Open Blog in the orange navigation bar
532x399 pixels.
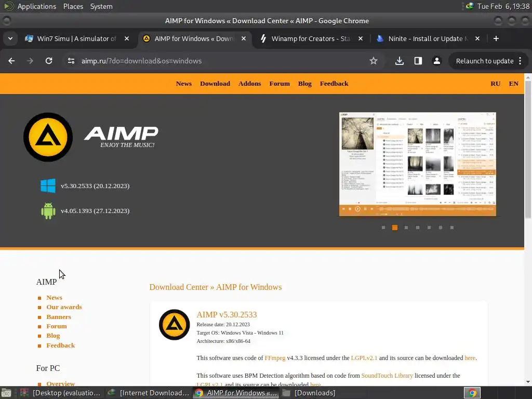(x=304, y=84)
